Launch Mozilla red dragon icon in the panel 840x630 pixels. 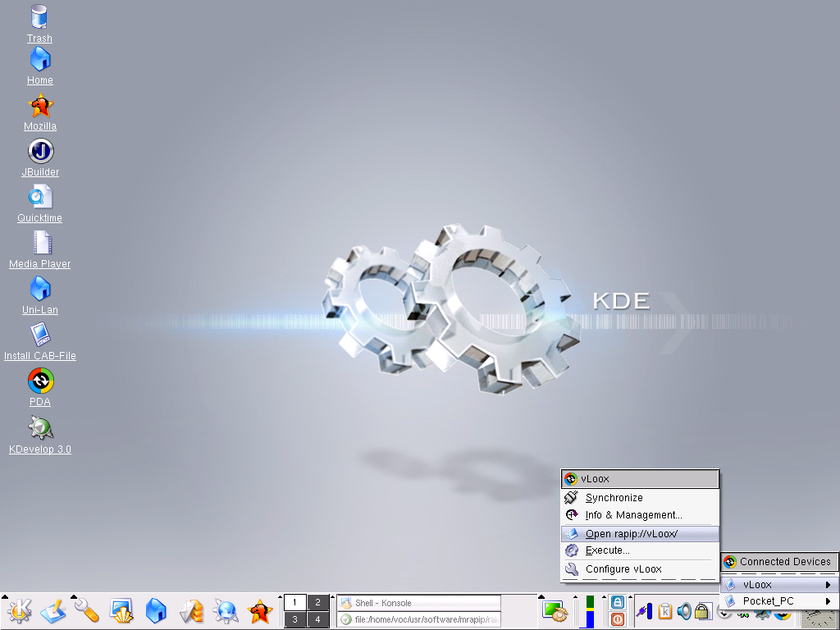[x=260, y=611]
